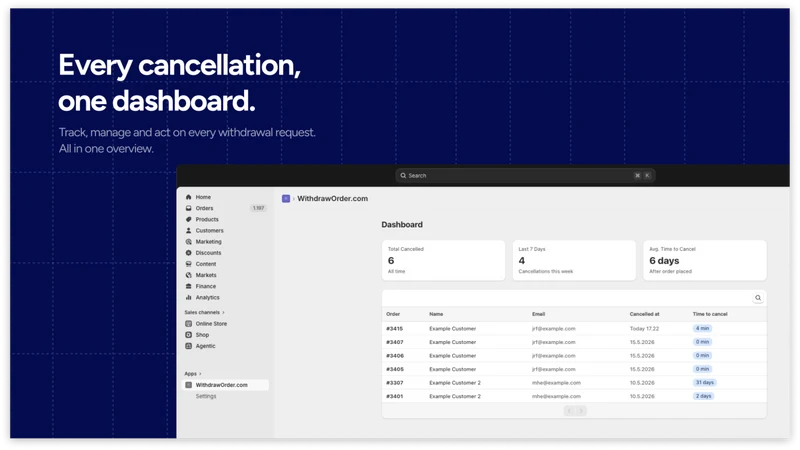Expand the Sales channels section
Viewport: 800px width, 450px height.
point(205,312)
